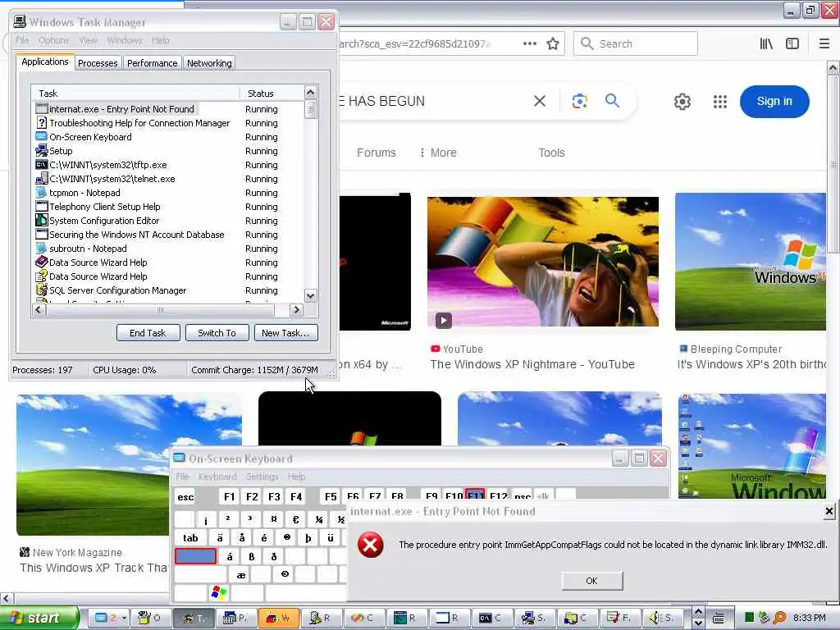Click the F1 key on the On-Screen Keyboard
Screen dimensions: 840x630
pos(230,496)
